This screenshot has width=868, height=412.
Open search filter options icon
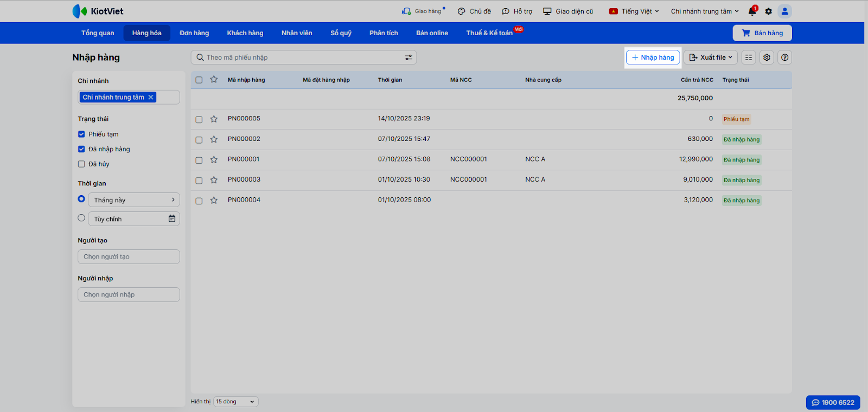tap(409, 57)
